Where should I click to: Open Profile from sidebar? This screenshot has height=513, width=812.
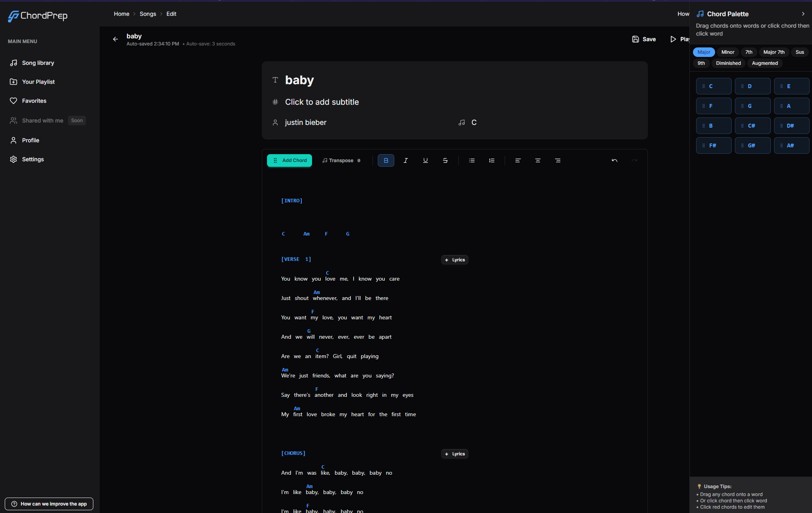(x=30, y=140)
